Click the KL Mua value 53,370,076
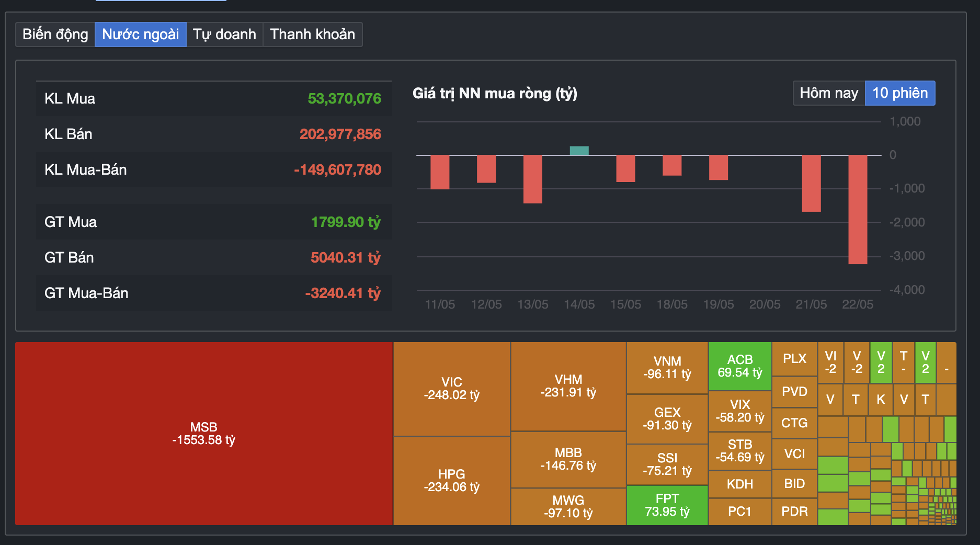Screen dimensions: 980x545 (344, 99)
